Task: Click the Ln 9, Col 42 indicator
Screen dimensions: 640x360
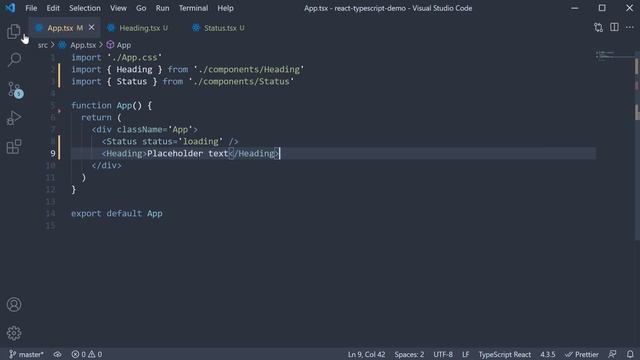Action: 366,354
